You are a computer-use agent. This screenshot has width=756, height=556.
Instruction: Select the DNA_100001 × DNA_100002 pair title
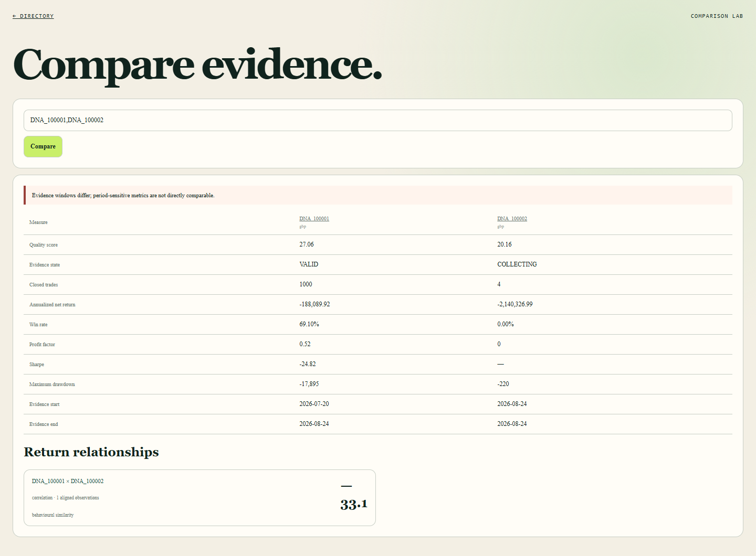(68, 481)
